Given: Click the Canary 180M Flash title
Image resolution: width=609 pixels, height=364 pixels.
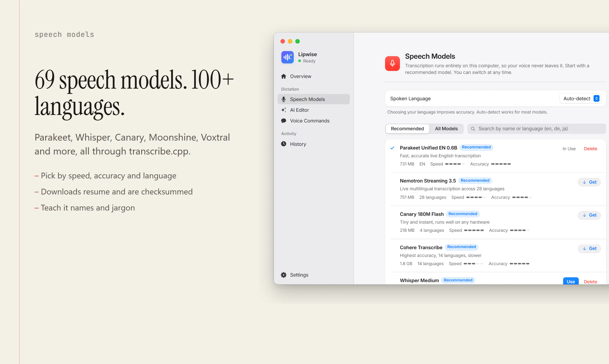Looking at the screenshot, I should [x=422, y=214].
